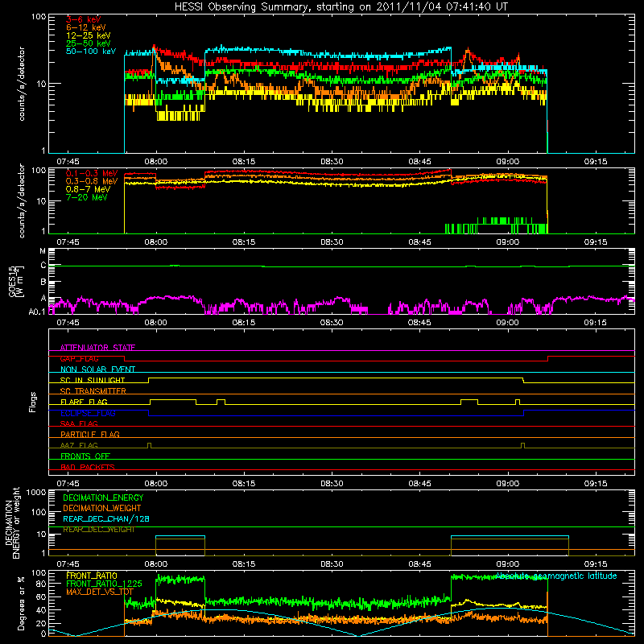Click the 08:30 tick under the decimation plot

332,564
